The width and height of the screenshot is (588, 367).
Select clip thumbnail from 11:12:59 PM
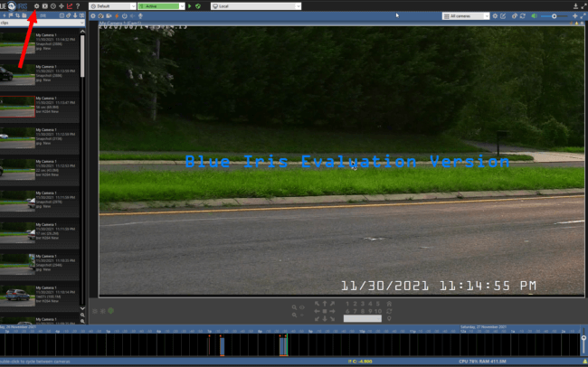17,138
